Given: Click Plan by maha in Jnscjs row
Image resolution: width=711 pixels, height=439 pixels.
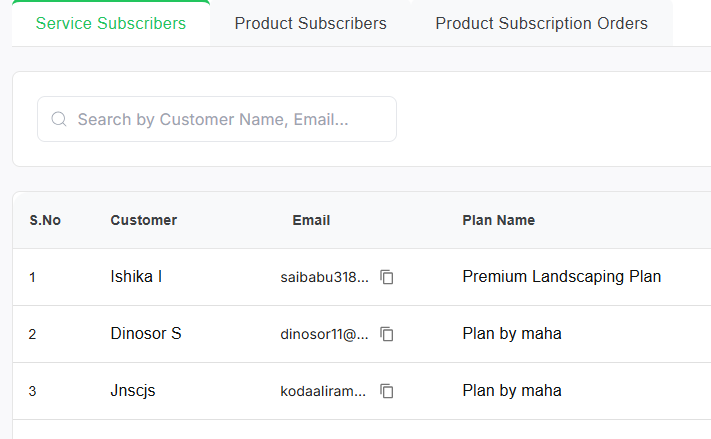Looking at the screenshot, I should coord(512,390).
